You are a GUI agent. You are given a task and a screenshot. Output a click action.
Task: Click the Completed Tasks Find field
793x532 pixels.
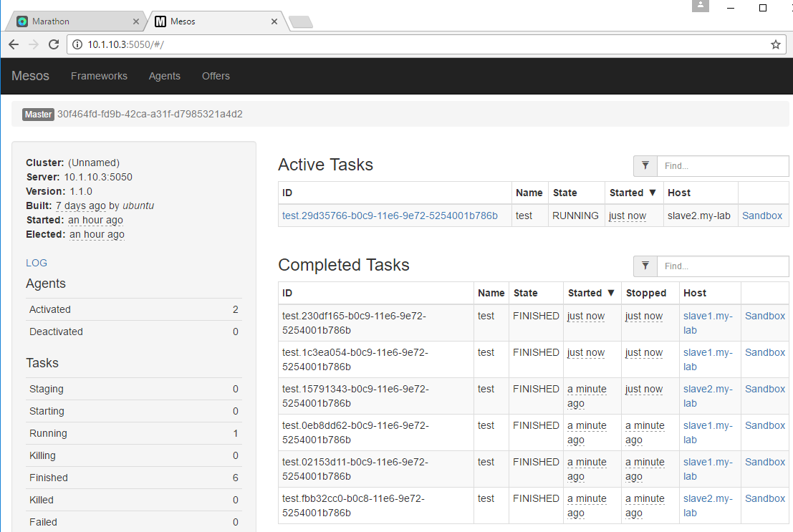pos(723,266)
